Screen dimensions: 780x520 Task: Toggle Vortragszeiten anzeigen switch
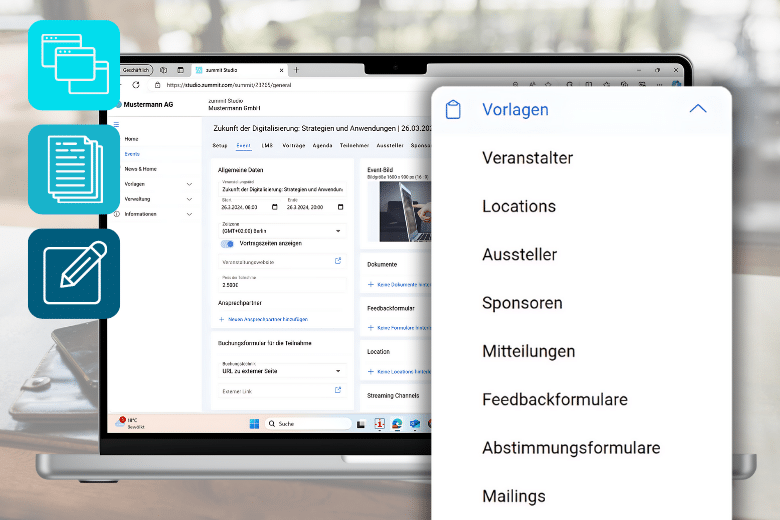227,243
